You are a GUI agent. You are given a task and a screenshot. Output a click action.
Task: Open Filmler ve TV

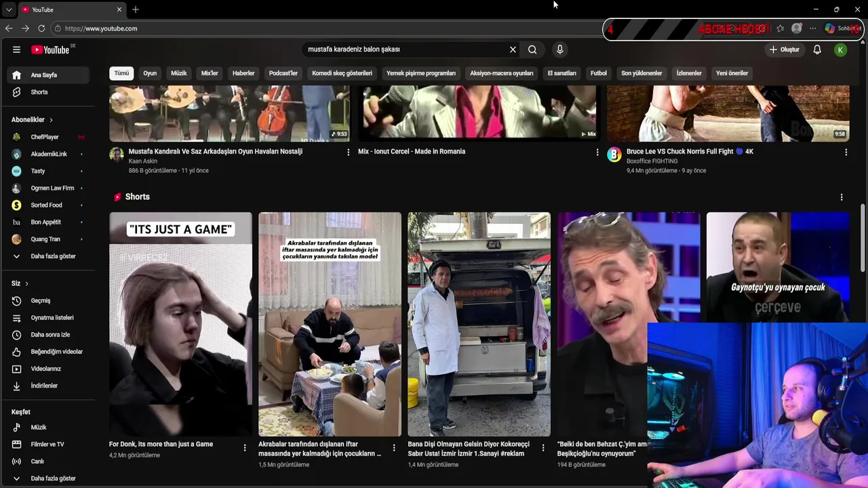click(48, 445)
